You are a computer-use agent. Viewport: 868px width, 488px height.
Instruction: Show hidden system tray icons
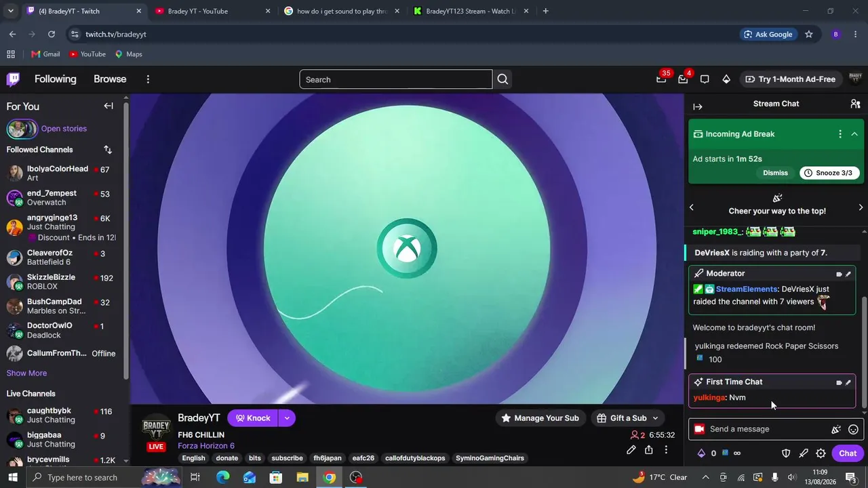pos(705,477)
